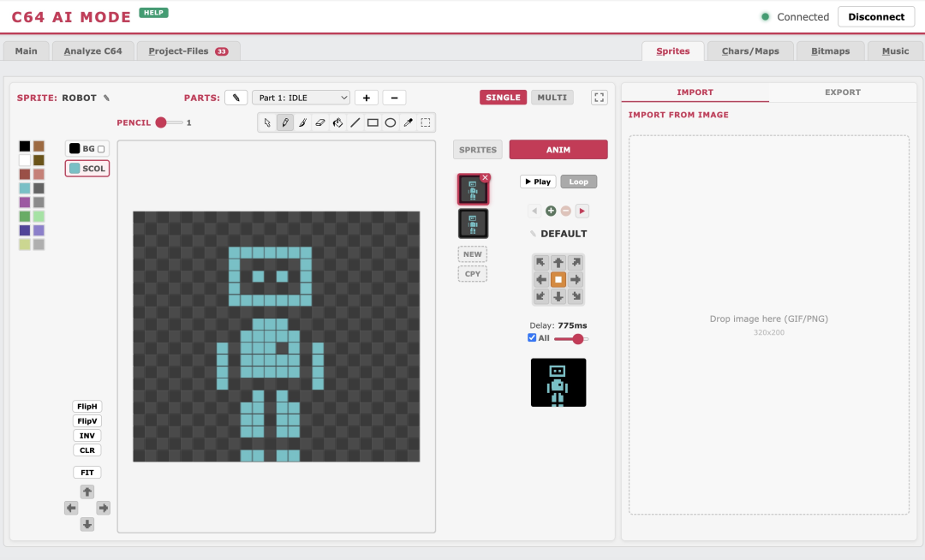The image size is (925, 560).
Task: Activate the eyedropper color picker tool
Action: click(x=408, y=122)
